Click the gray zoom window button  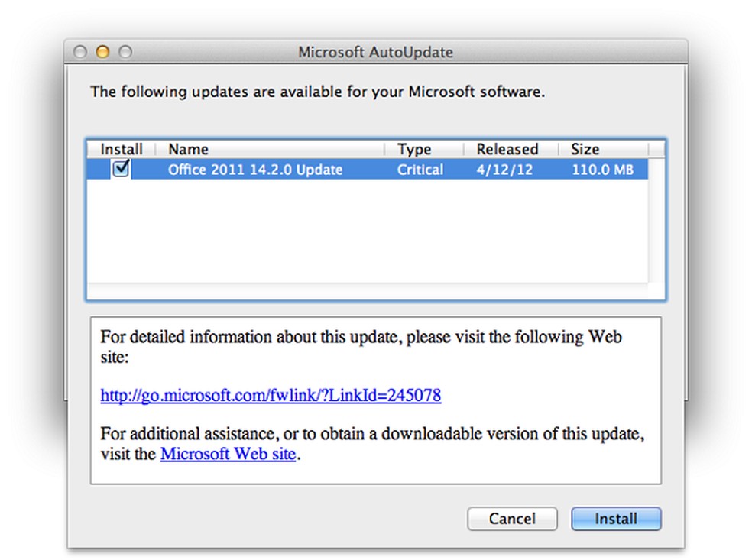point(125,52)
